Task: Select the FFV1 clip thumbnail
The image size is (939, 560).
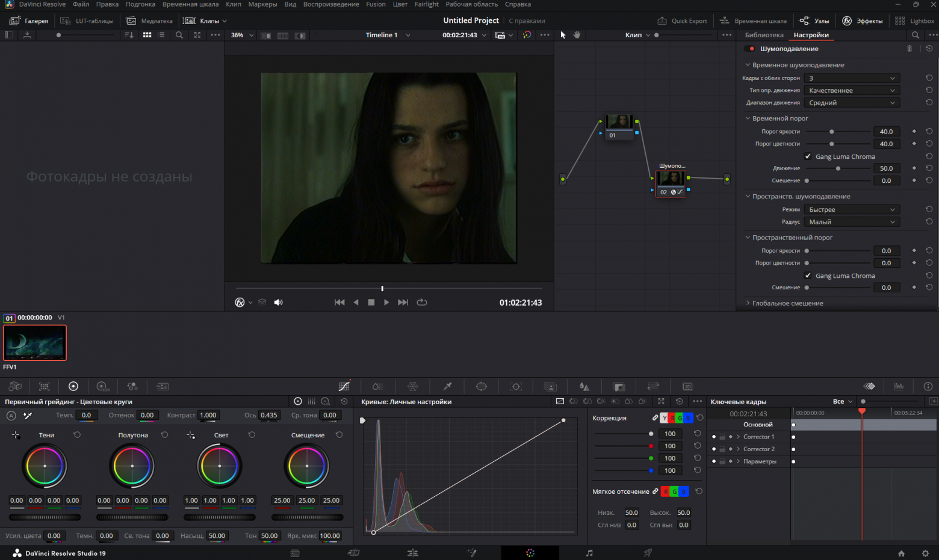Action: [35, 342]
